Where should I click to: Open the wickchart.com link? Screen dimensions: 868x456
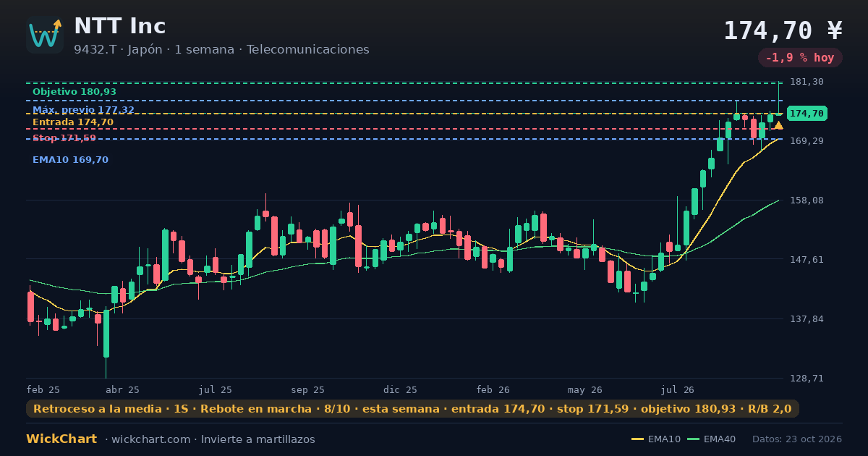pos(149,439)
